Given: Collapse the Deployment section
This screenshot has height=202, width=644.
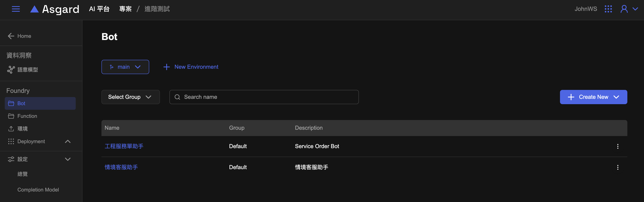Looking at the screenshot, I should tap(68, 141).
